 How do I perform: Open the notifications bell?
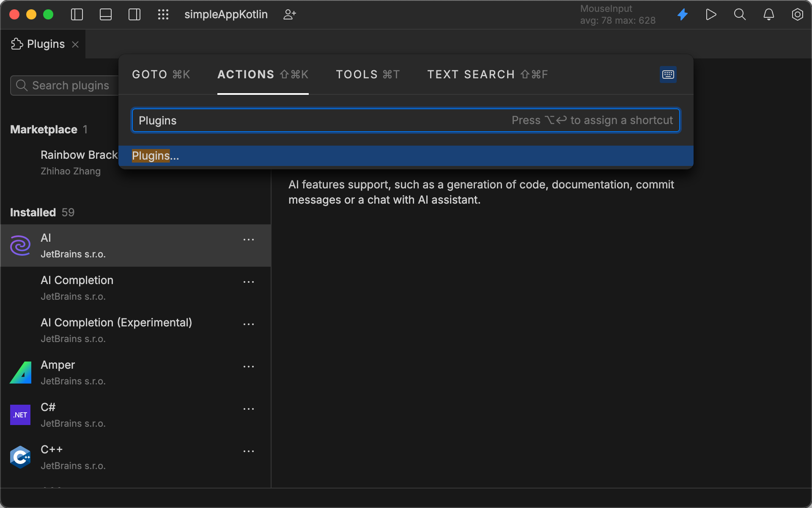768,14
